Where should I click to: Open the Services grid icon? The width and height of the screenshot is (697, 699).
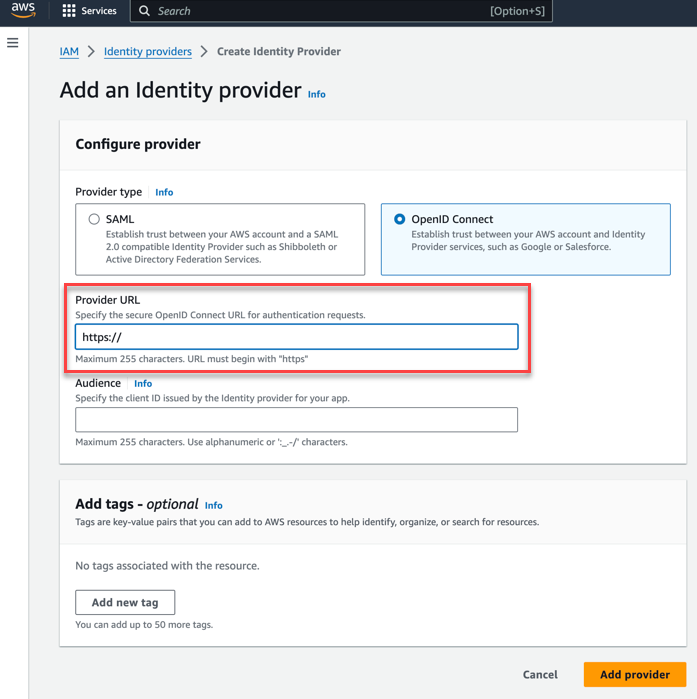pyautogui.click(x=69, y=11)
